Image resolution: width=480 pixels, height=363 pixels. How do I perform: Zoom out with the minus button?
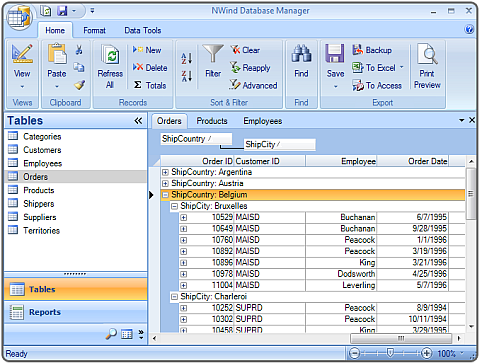tap(355, 353)
